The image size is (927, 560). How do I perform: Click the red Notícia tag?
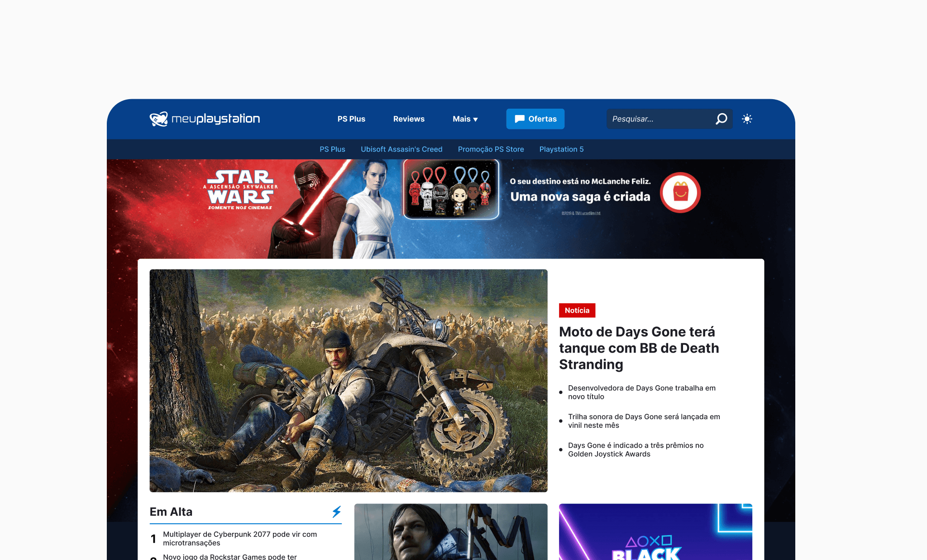577,311
